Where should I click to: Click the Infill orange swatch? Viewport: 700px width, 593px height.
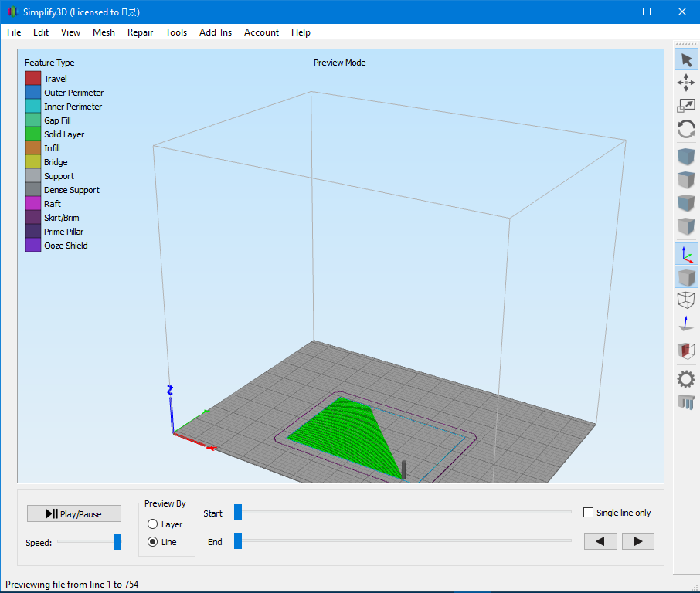click(33, 147)
